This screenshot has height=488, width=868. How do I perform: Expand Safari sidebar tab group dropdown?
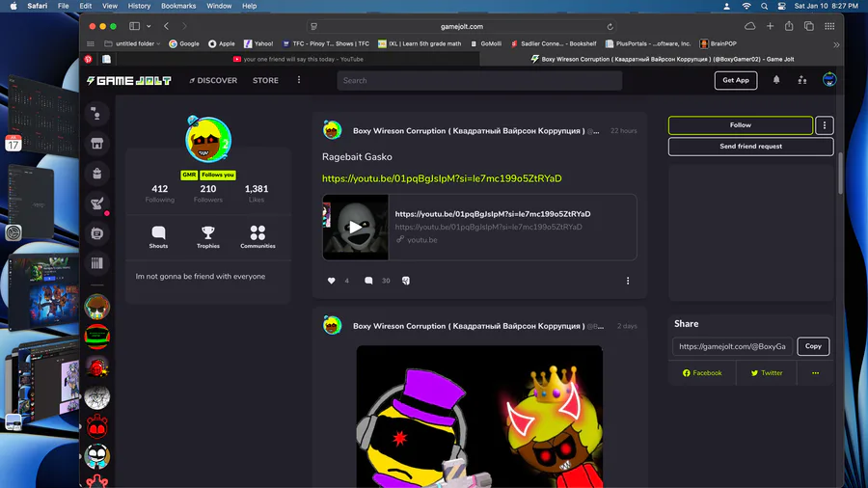pyautogui.click(x=149, y=26)
